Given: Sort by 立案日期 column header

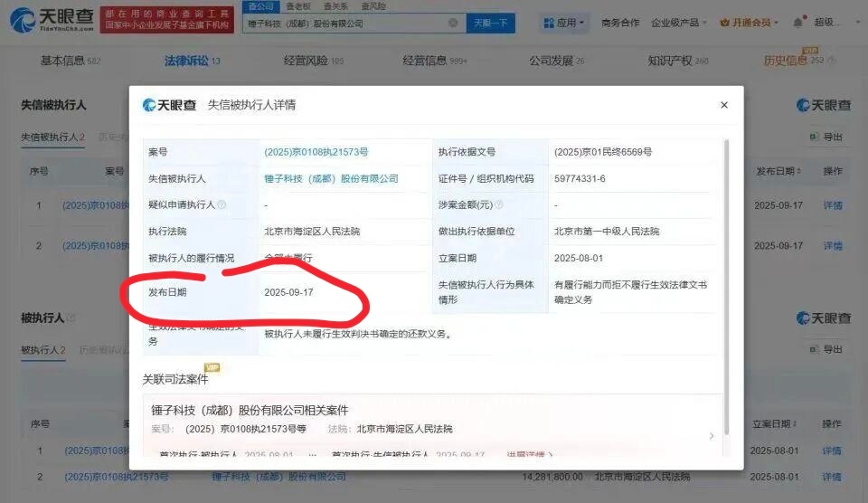Looking at the screenshot, I should tap(774, 423).
